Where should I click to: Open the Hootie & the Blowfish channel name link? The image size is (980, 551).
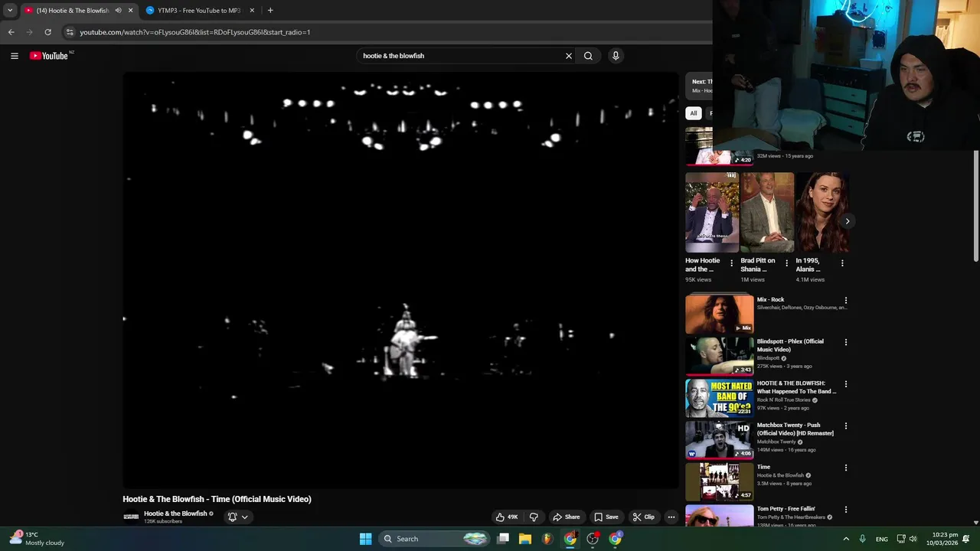[175, 514]
